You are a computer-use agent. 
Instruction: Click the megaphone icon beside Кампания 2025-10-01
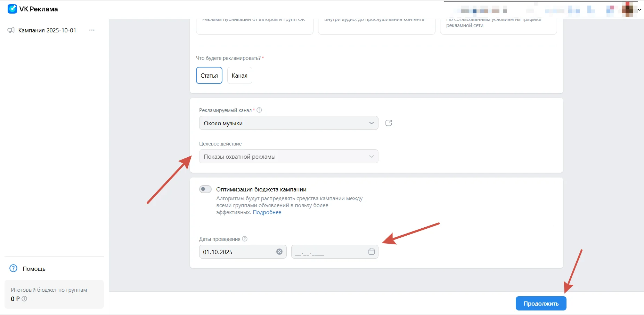11,30
